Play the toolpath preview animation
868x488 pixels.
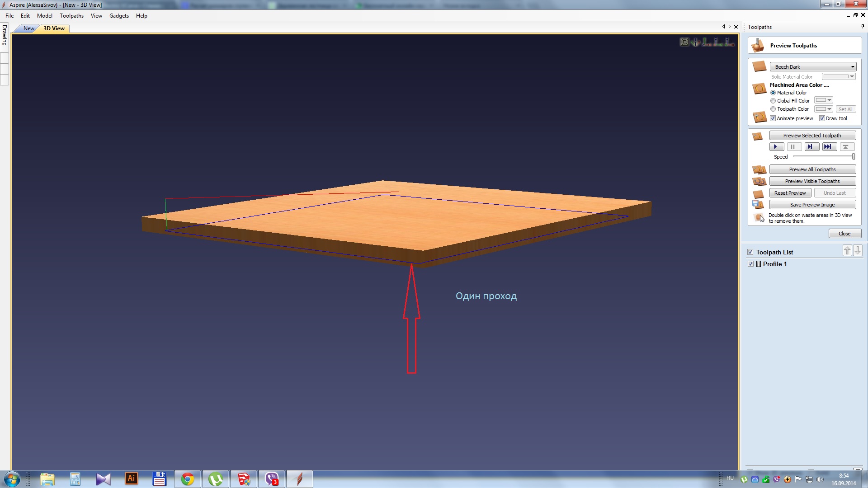point(776,147)
